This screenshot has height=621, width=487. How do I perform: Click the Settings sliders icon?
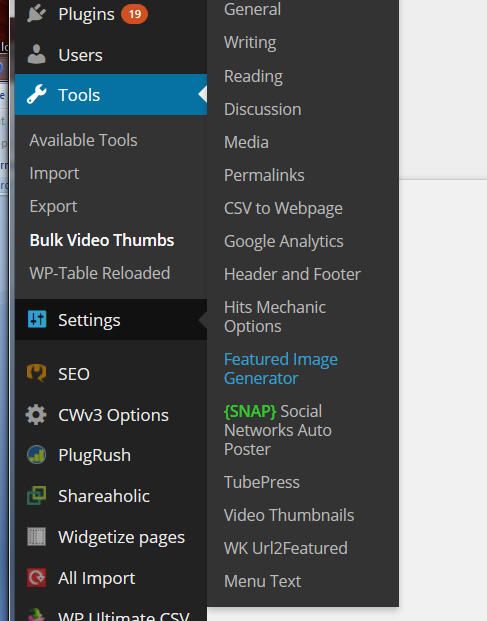pos(37,319)
